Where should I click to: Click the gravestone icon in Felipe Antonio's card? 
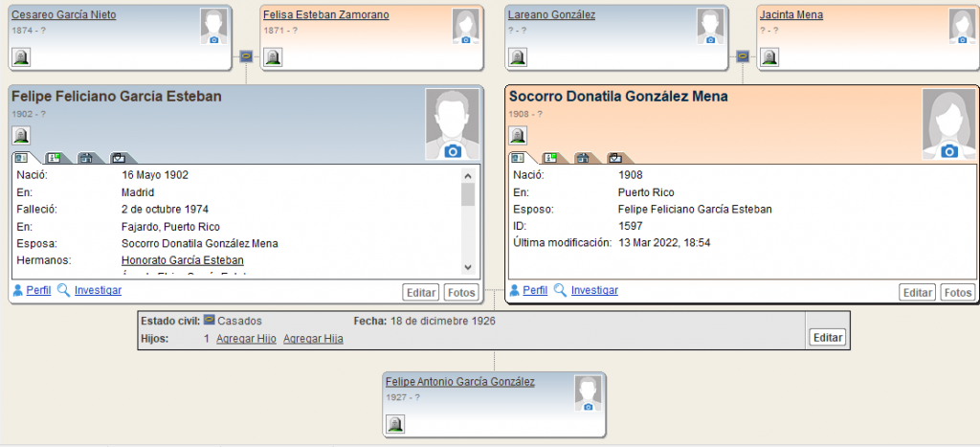point(394,423)
